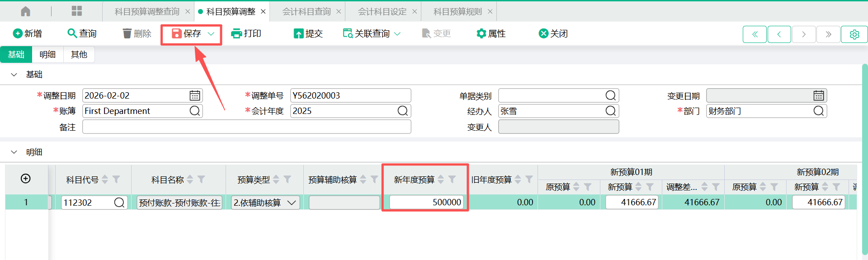Open 属性 properties from toolbar

491,33
